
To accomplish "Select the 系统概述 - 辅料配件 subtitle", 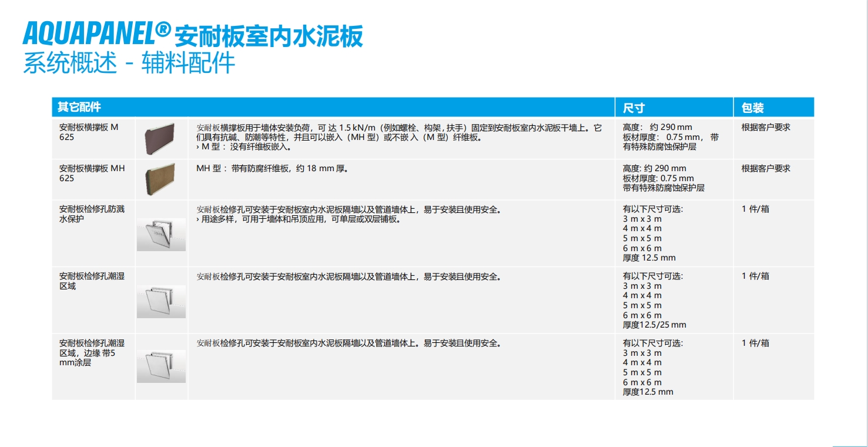I will [129, 63].
